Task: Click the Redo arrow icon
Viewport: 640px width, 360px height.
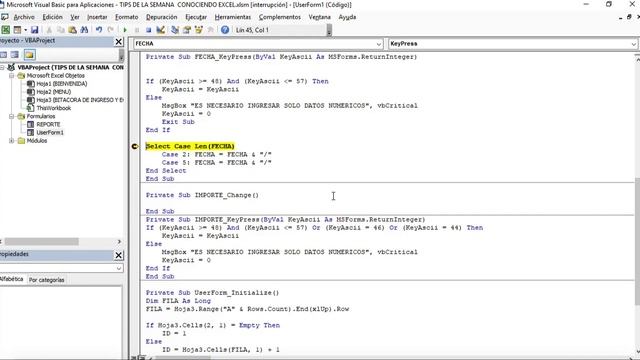Action: click(x=110, y=30)
